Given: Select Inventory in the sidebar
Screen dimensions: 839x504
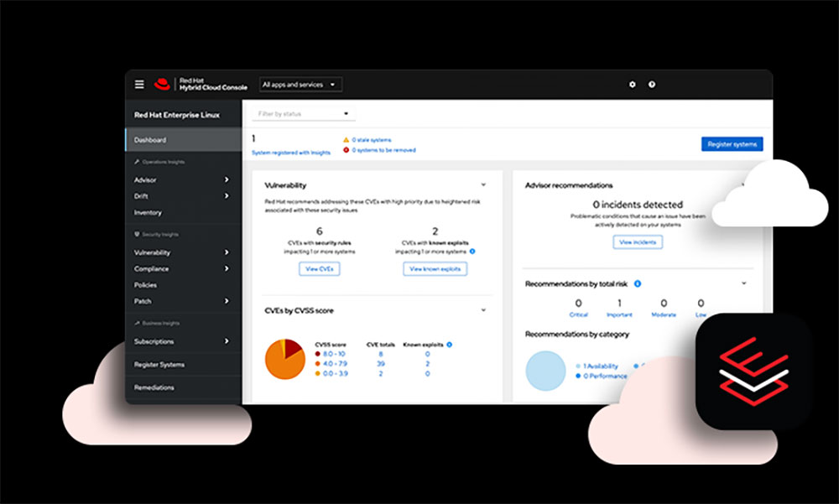Looking at the screenshot, I should pyautogui.click(x=148, y=213).
